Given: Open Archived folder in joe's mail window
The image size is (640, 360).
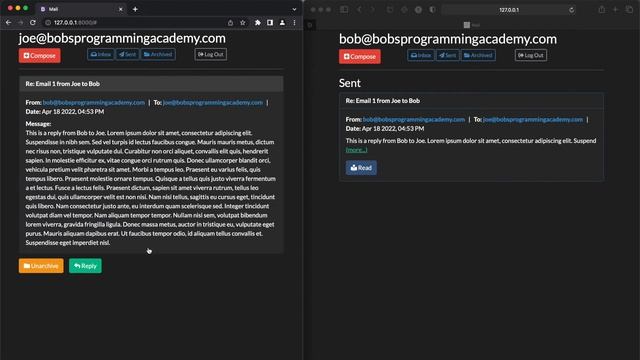Looking at the screenshot, I should pyautogui.click(x=158, y=54).
